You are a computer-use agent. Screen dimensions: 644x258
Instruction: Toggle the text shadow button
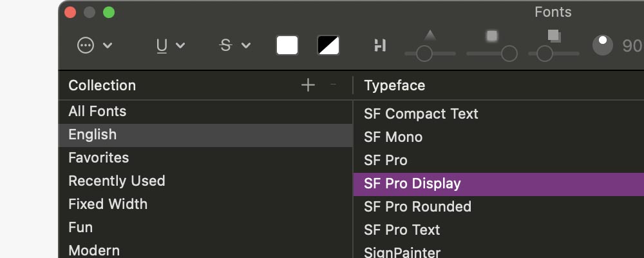(380, 45)
